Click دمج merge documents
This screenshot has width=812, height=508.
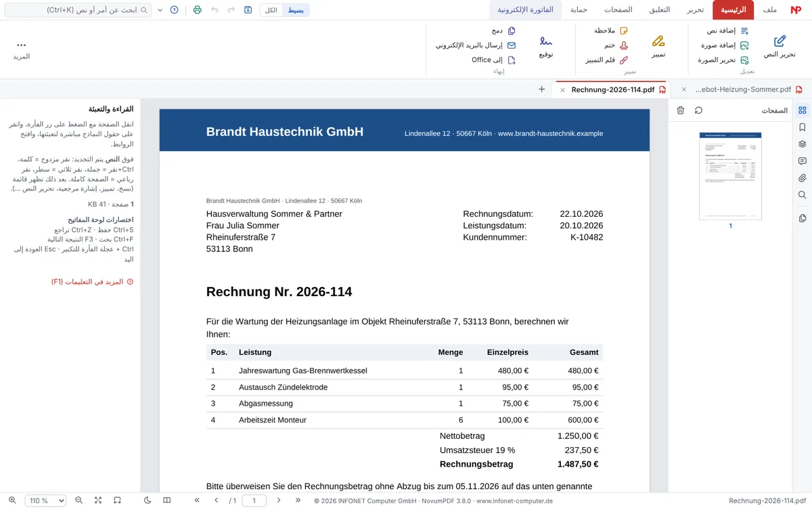pyautogui.click(x=504, y=31)
